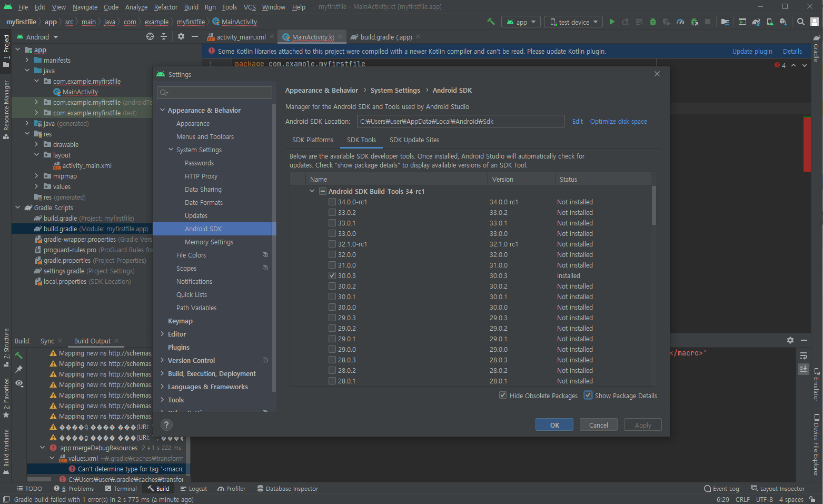Collapse the System Settings subtree
823x504 pixels.
171,150
